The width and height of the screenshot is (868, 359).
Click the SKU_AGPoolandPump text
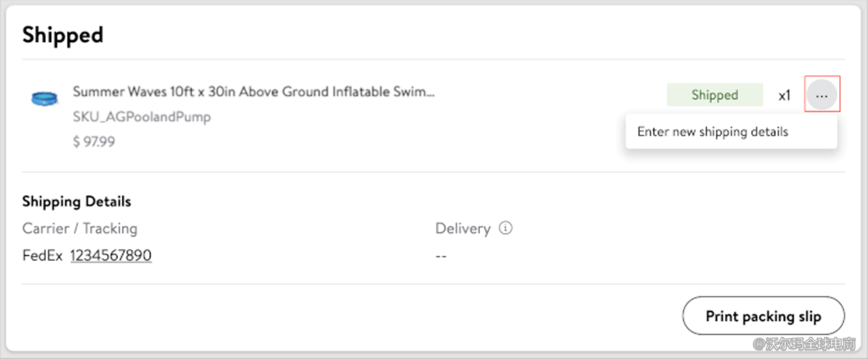142,117
